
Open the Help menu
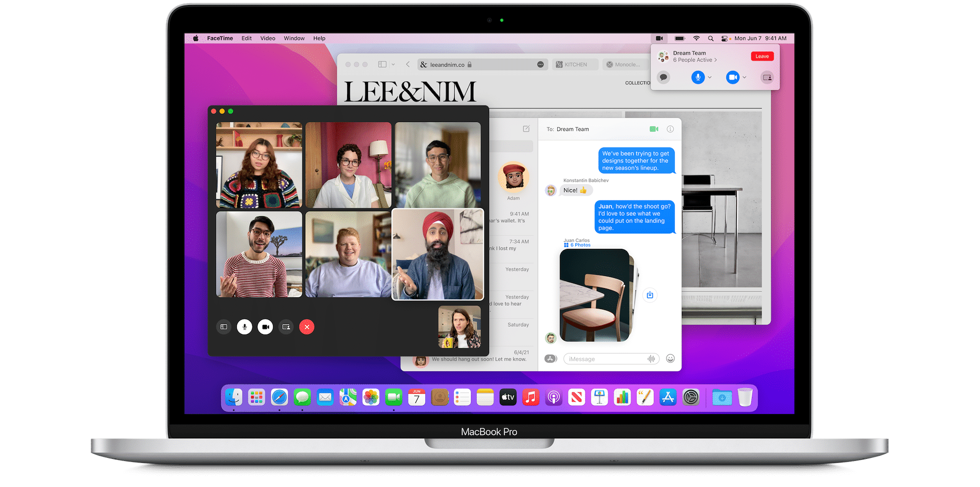(319, 38)
